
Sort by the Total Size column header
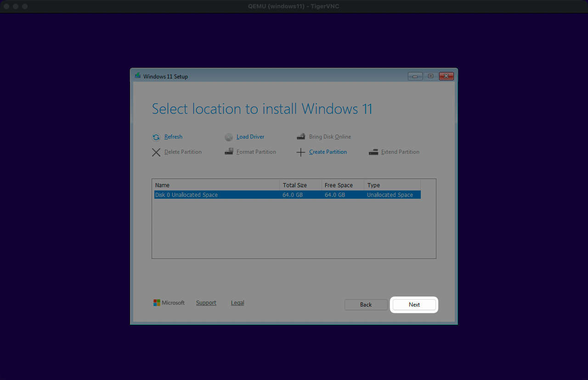tap(300, 185)
